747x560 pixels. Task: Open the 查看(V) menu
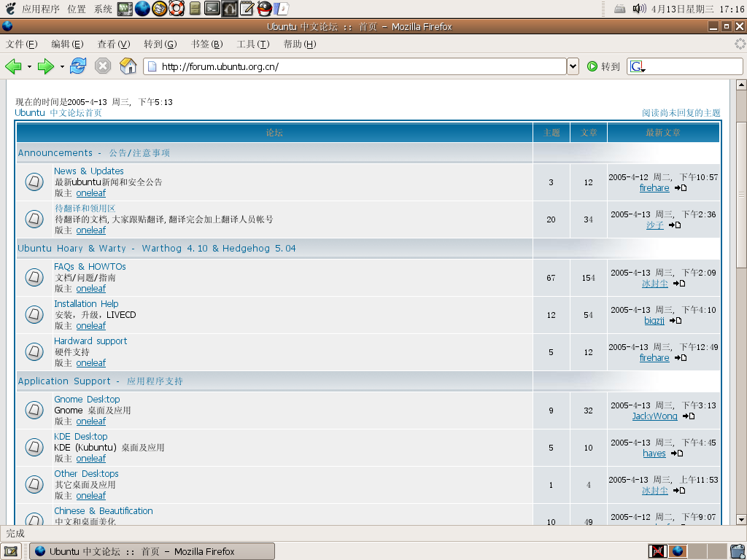[x=113, y=44]
